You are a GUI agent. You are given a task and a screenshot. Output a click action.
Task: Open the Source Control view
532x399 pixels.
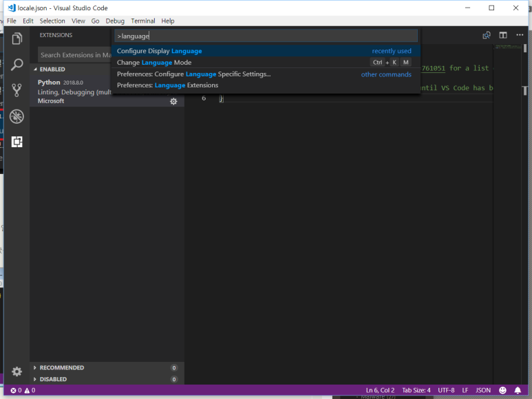tap(17, 90)
